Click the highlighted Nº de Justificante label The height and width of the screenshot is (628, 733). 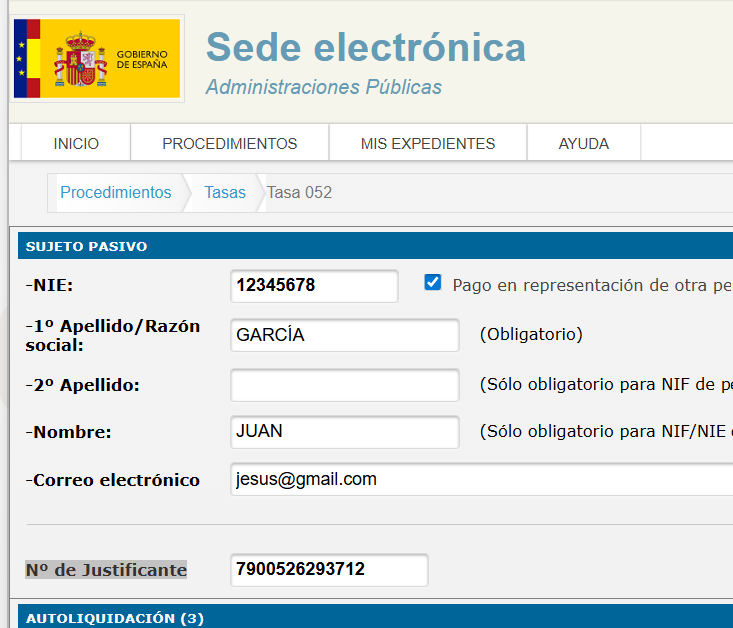click(x=106, y=570)
